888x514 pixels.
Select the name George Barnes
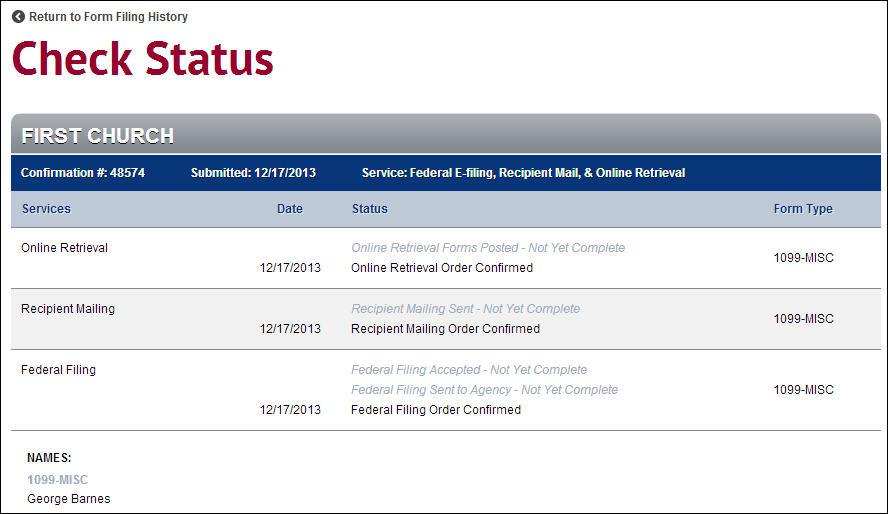coord(69,499)
